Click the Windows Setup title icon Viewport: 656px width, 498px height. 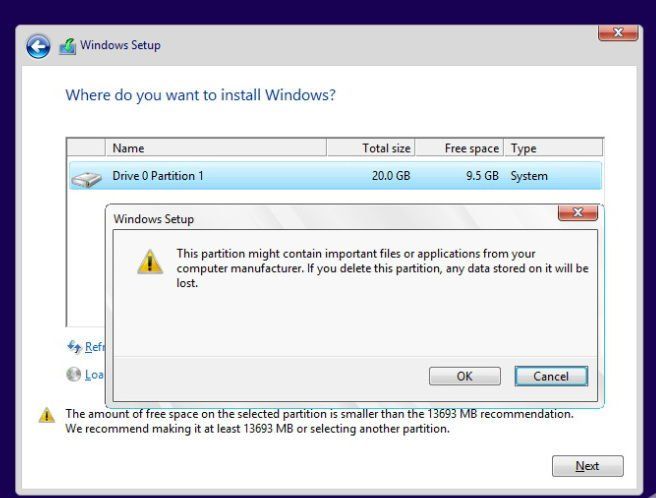67,46
